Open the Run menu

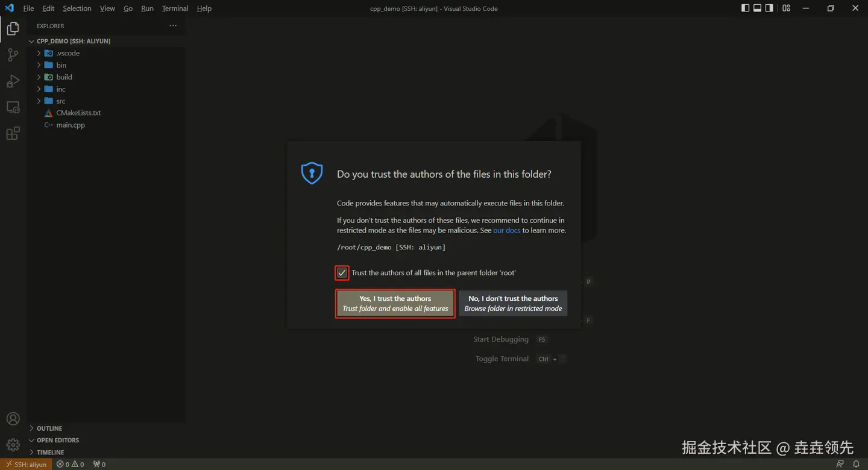point(147,8)
